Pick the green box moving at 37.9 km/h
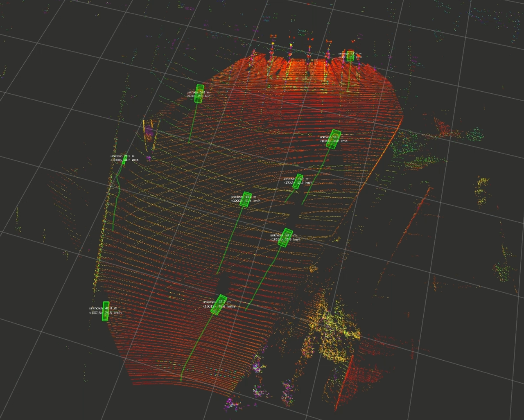This screenshot has width=524, height=420. pos(285,238)
